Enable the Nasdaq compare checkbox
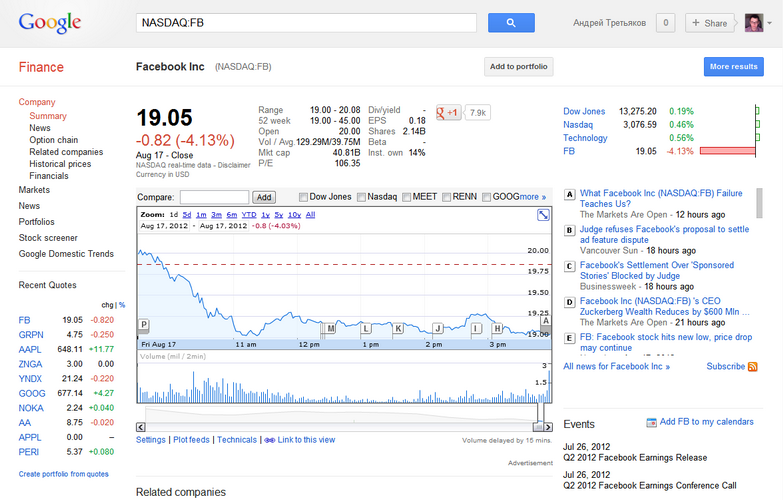783x500 pixels. click(x=362, y=197)
